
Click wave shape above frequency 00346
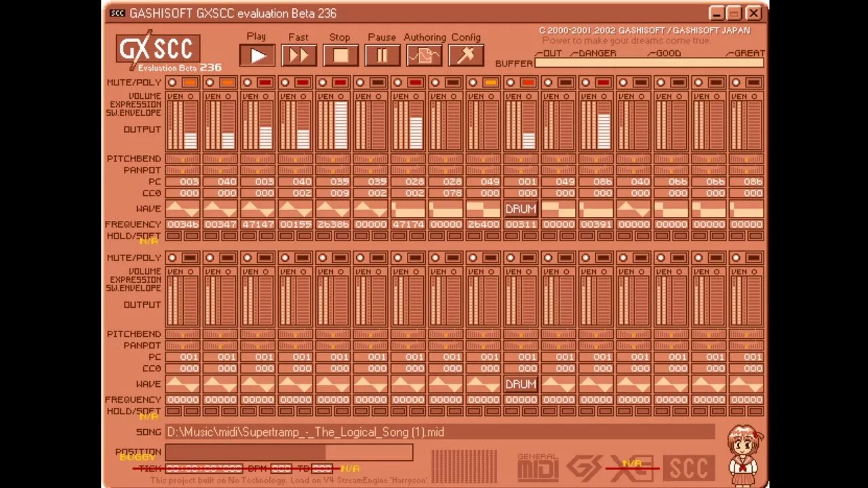[183, 209]
